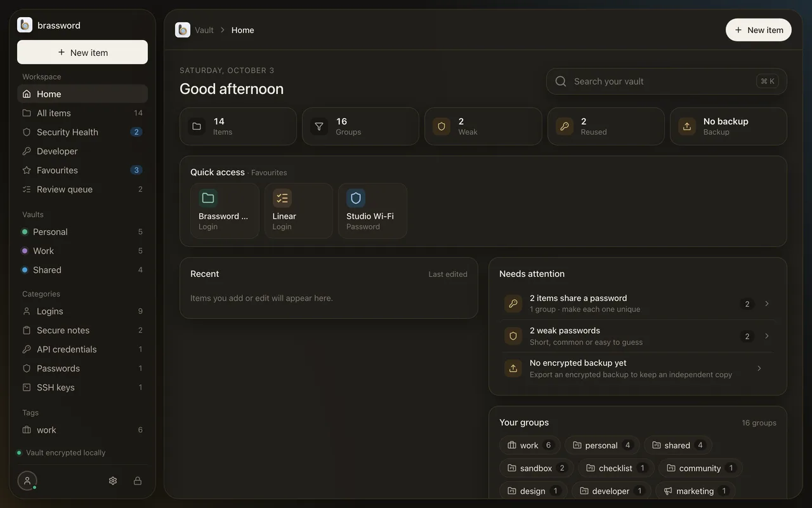Image resolution: width=812 pixels, height=508 pixels.
Task: Click the shield icon beside weak passwords alert
Action: point(513,336)
